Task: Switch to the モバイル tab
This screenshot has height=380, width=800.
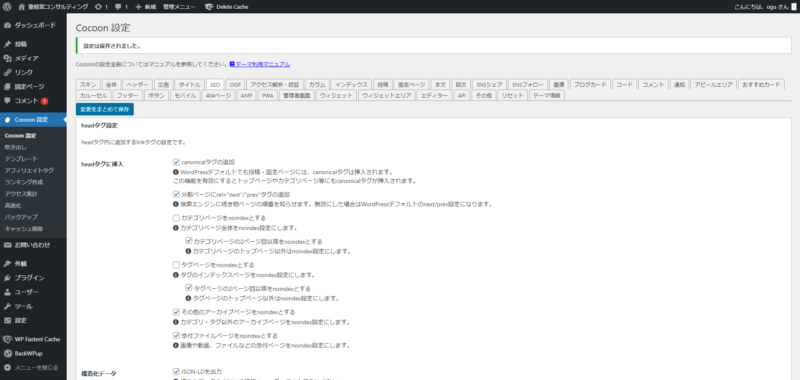Action: point(185,95)
